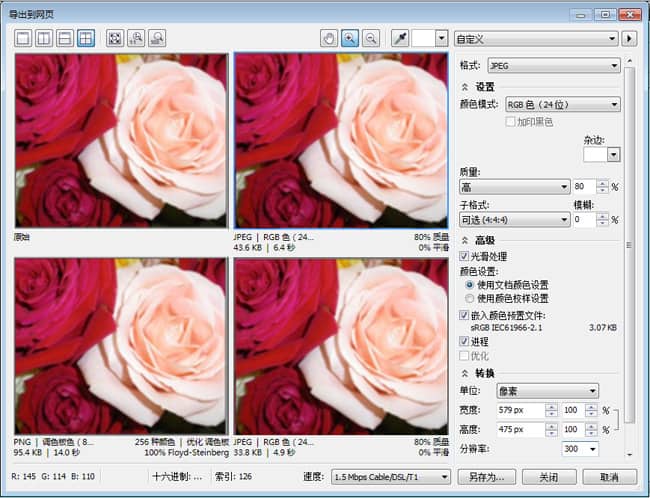Viewport: 650px width, 498px height.
Task: Click the 模糊 blur spinner arrows
Action: point(603,219)
